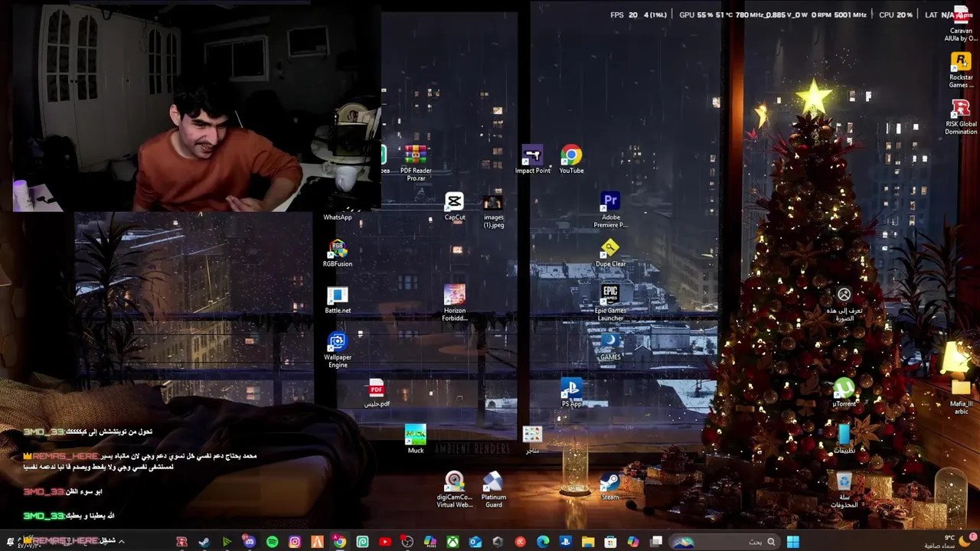This screenshot has width=980, height=551.
Task: Open the YouTube Chrome shortcut
Action: pos(571,160)
